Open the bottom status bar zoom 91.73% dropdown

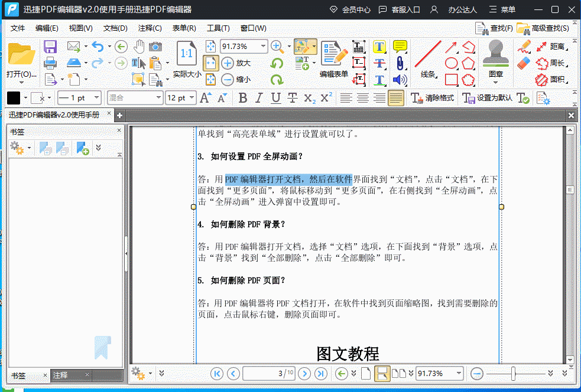pos(459,374)
